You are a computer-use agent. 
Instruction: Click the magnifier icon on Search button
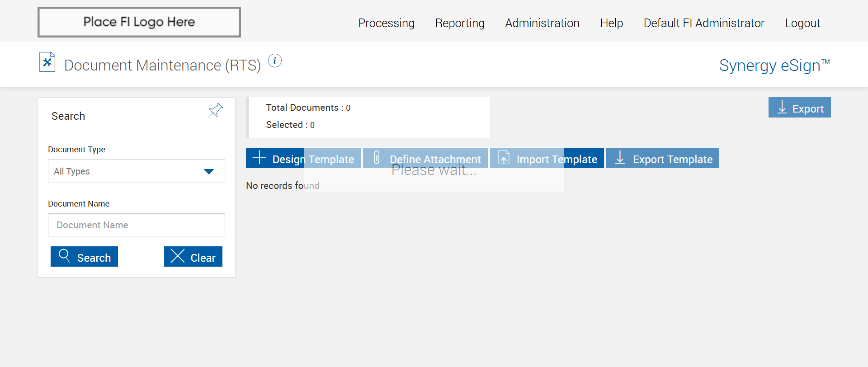pyautogui.click(x=64, y=256)
